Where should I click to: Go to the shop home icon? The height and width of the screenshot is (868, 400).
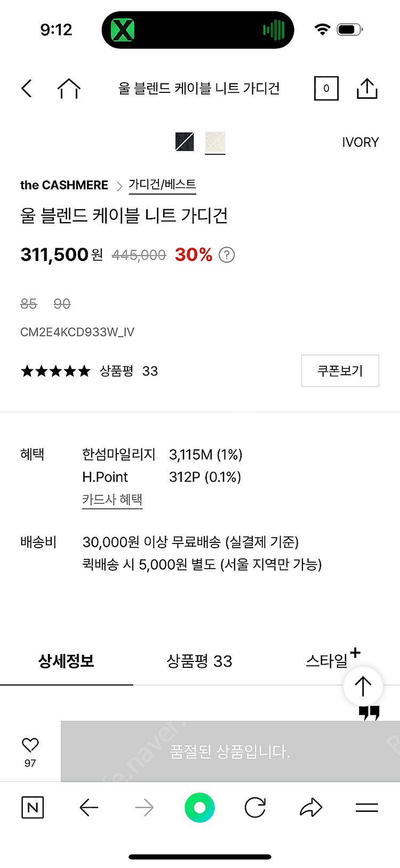click(x=69, y=89)
